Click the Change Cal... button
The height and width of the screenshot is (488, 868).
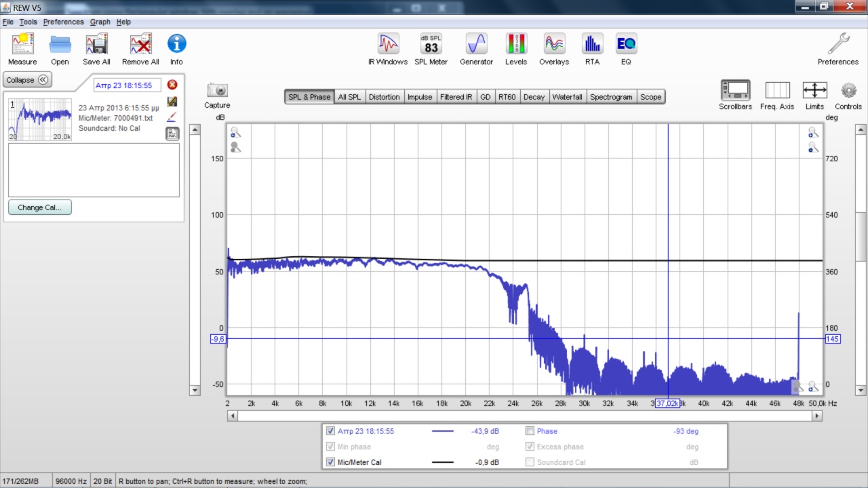click(x=40, y=207)
